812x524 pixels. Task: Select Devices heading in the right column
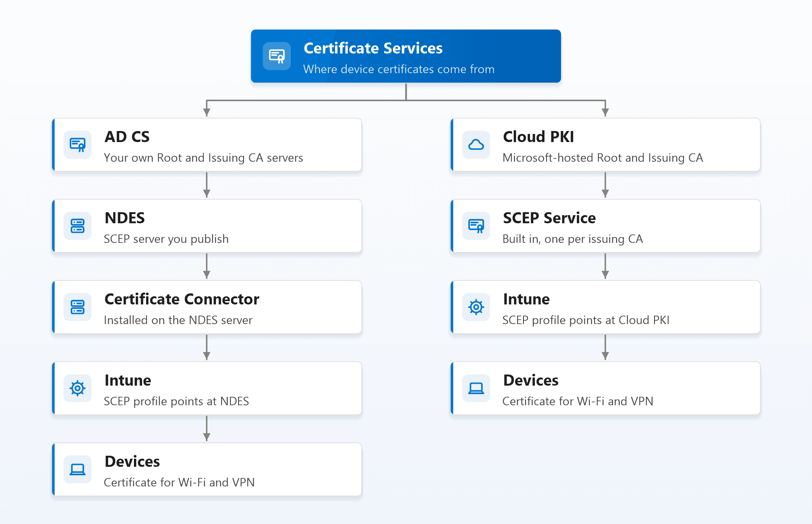click(x=531, y=380)
